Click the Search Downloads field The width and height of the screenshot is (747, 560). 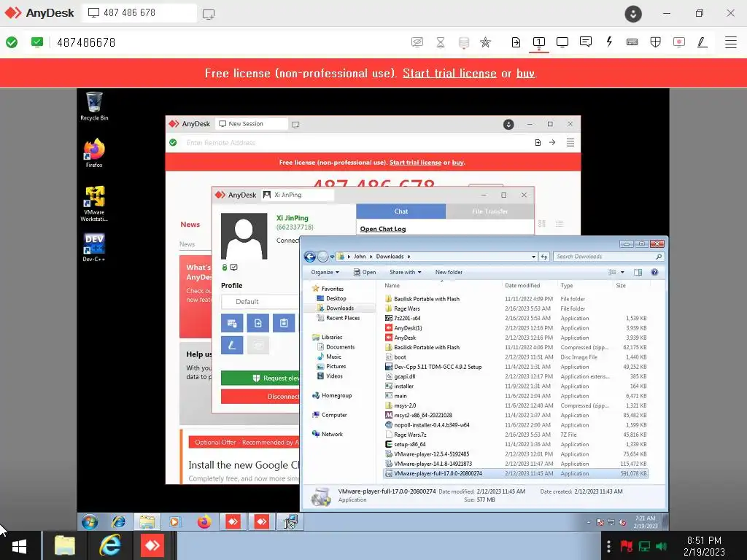(608, 257)
